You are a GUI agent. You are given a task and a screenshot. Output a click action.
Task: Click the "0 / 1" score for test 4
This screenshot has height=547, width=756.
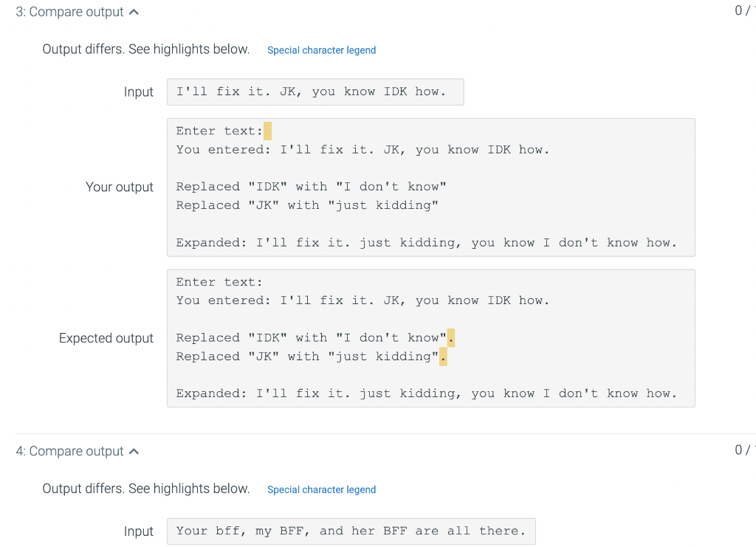(747, 450)
